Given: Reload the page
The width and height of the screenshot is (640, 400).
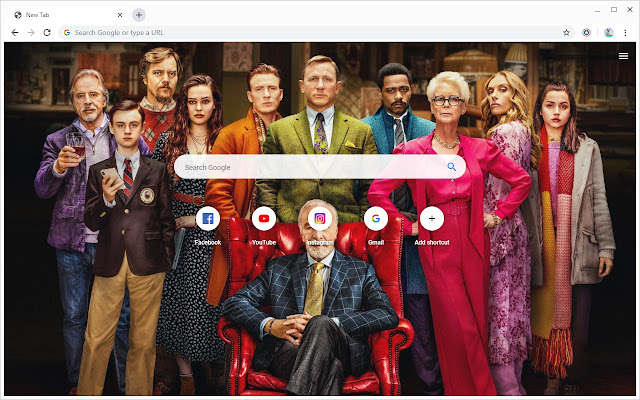Looking at the screenshot, I should pyautogui.click(x=47, y=32).
